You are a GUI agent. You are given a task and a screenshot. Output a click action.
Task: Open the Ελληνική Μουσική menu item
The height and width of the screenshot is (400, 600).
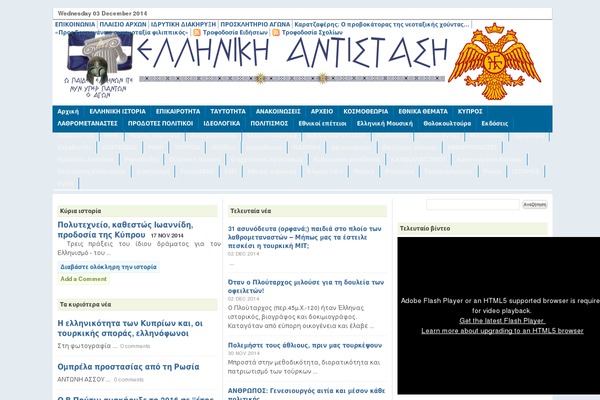click(x=385, y=124)
